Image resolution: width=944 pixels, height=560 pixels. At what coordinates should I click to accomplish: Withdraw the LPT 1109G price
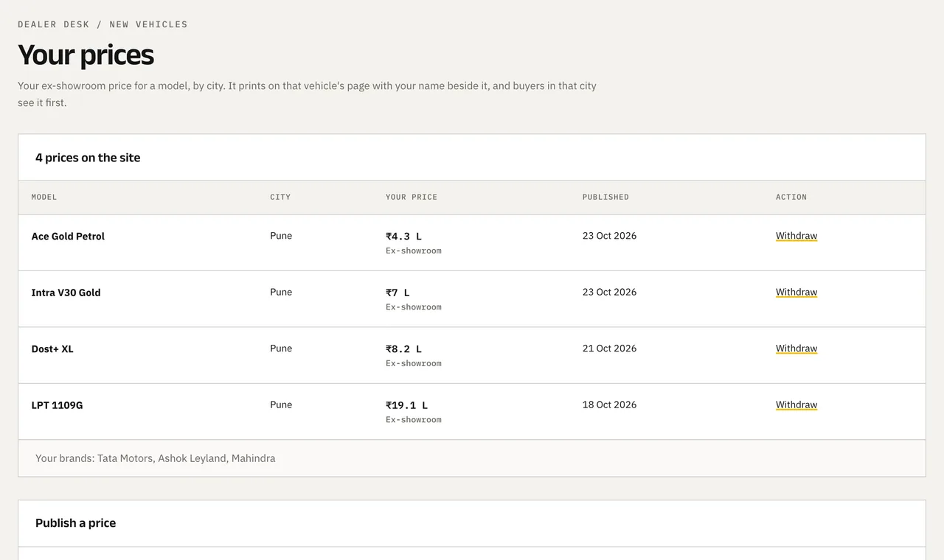tap(796, 405)
